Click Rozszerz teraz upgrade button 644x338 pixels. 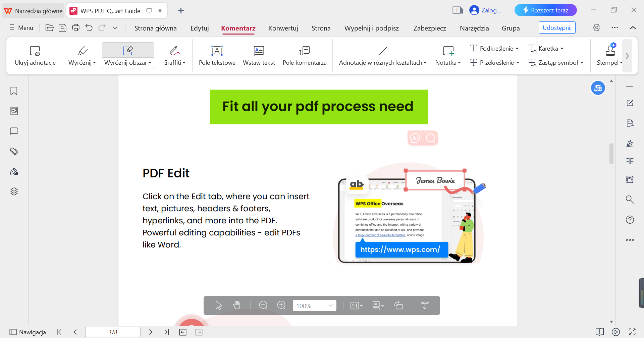pyautogui.click(x=546, y=10)
